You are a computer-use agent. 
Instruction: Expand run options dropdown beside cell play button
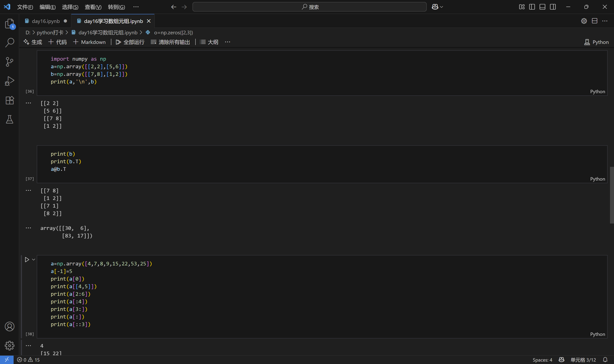[34, 259]
